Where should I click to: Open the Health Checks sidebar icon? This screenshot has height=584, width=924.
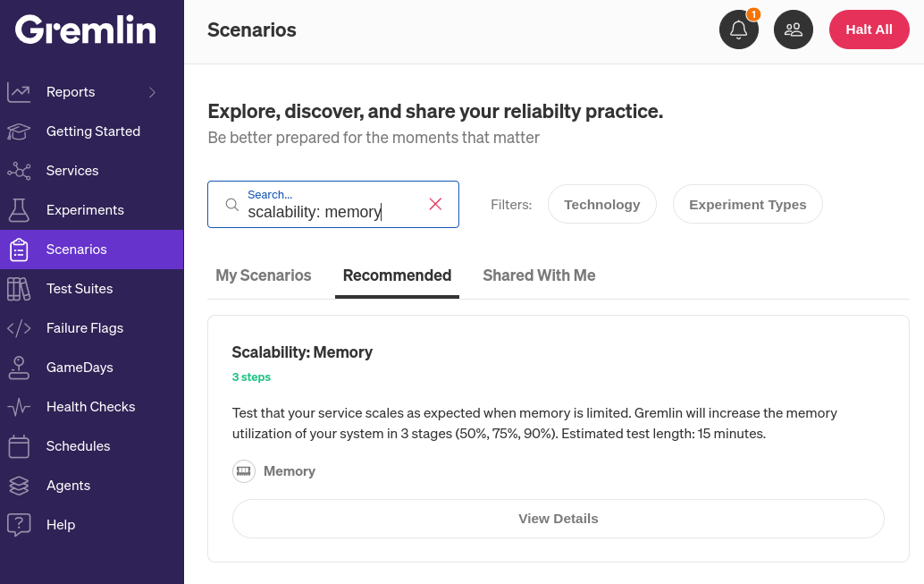click(19, 406)
